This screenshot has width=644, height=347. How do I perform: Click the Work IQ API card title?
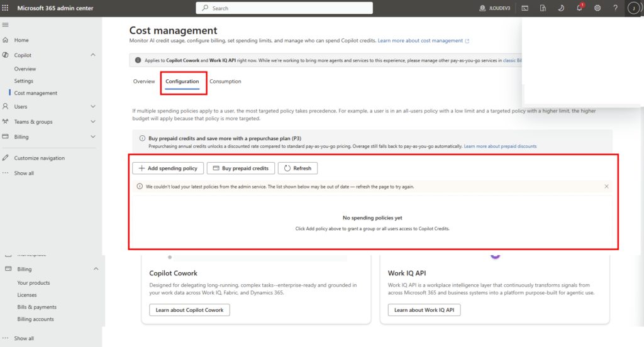pos(407,273)
